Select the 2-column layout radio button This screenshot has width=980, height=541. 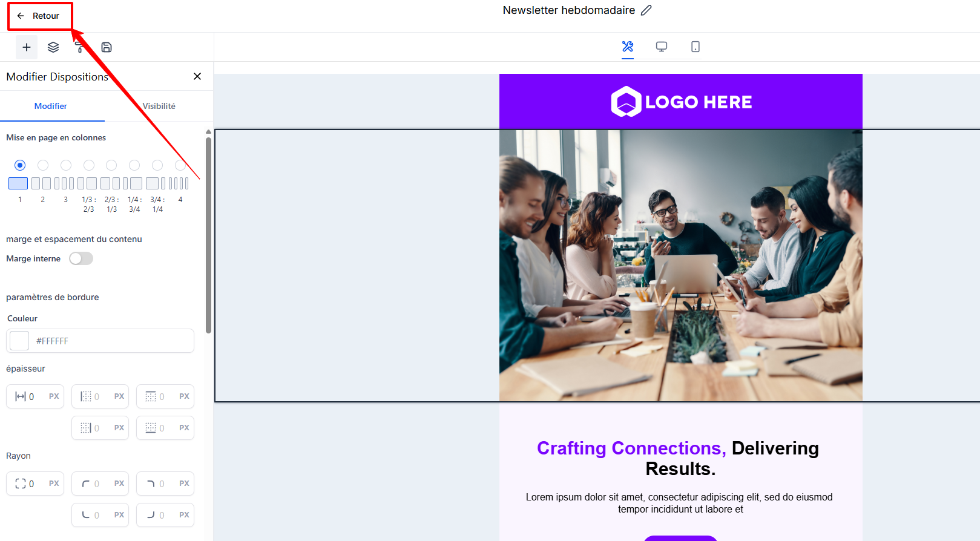(43, 165)
